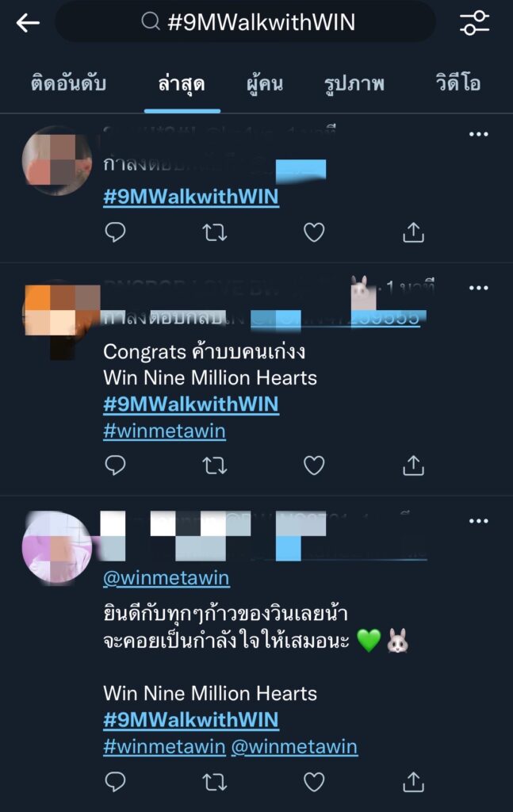Open more options on Congrats tweet

point(478,287)
